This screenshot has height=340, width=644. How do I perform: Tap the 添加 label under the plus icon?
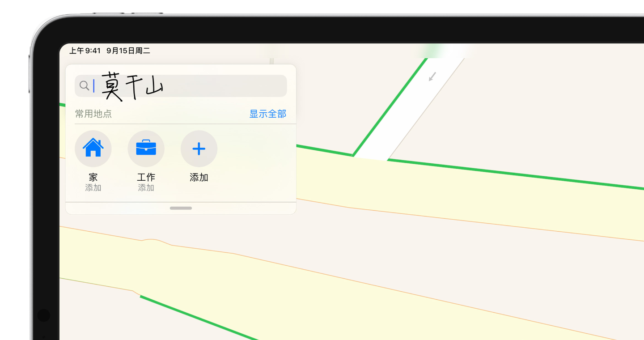[199, 178]
